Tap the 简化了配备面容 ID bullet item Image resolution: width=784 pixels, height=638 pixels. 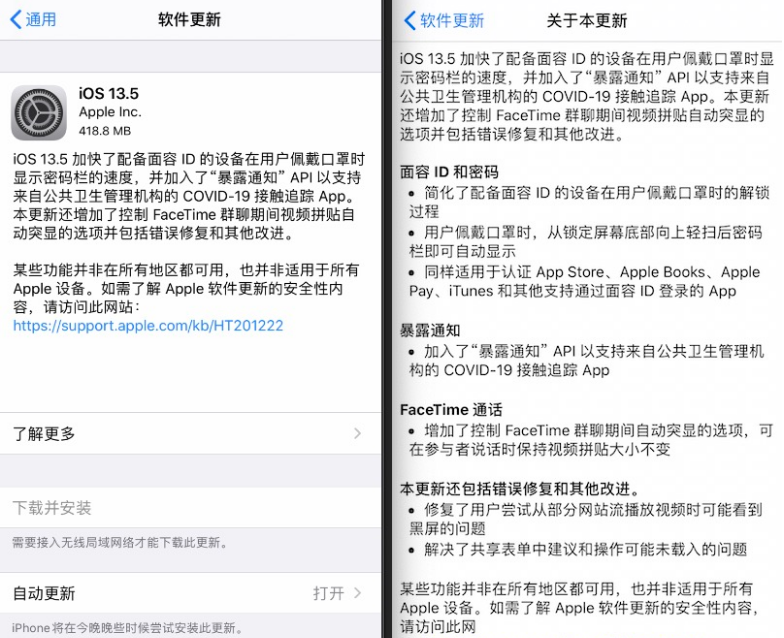pyautogui.click(x=589, y=202)
